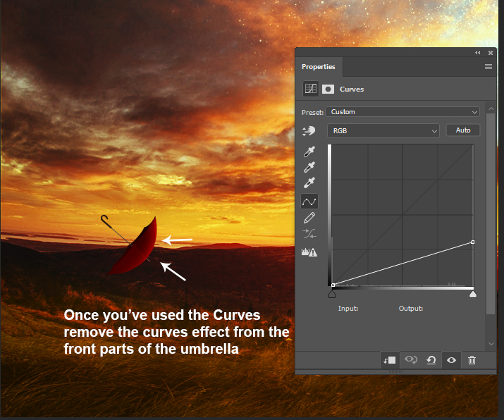Toggle Curves layer visibility eye
Viewport: 504px width, 420px height.
coord(451,360)
